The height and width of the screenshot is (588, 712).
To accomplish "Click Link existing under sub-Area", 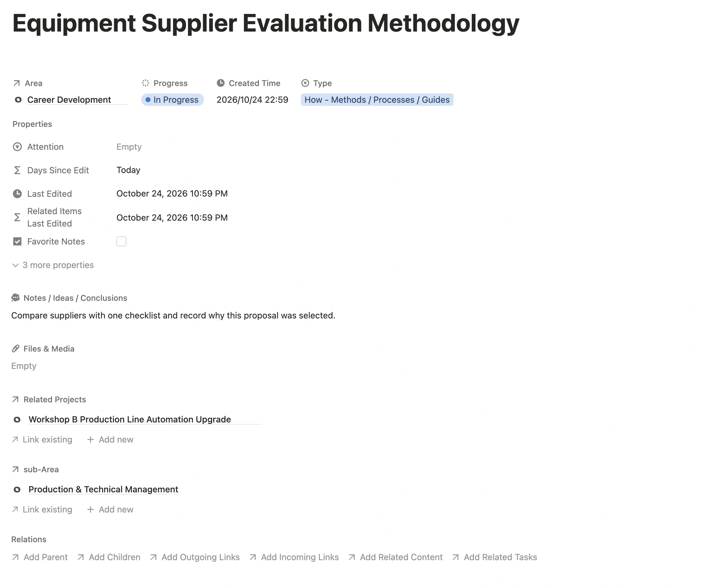I will tap(42, 509).
